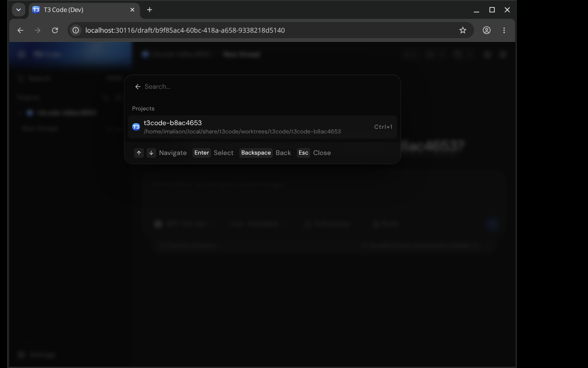This screenshot has width=588, height=368.
Task: Open a new browser tab
Action: pyautogui.click(x=149, y=10)
